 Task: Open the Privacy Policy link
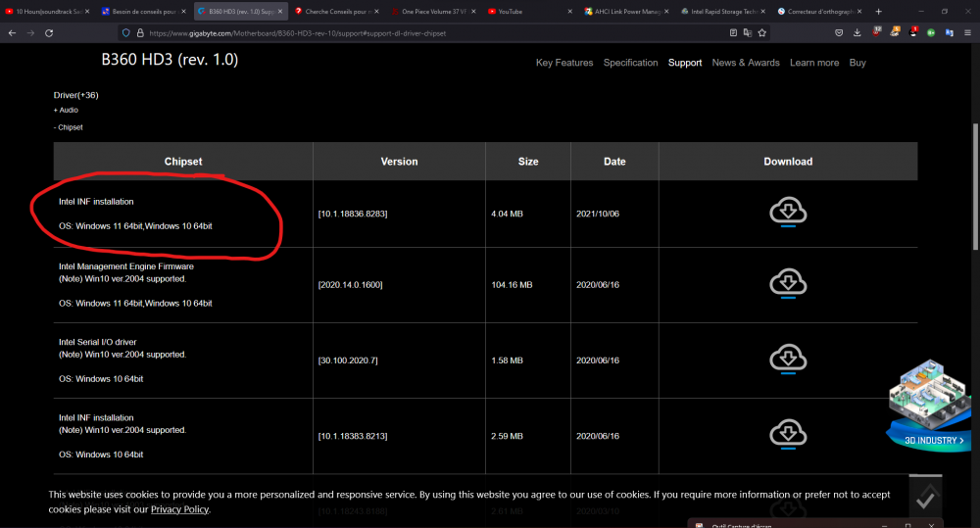tap(179, 509)
